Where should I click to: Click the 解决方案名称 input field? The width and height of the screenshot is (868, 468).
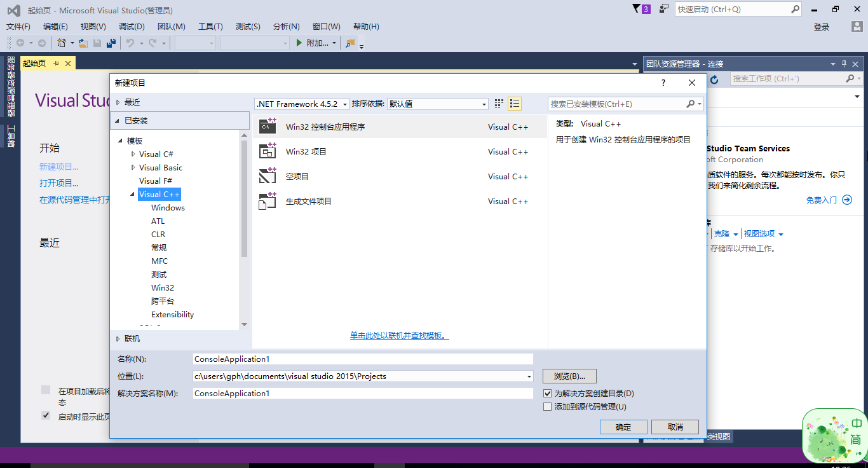click(x=363, y=393)
